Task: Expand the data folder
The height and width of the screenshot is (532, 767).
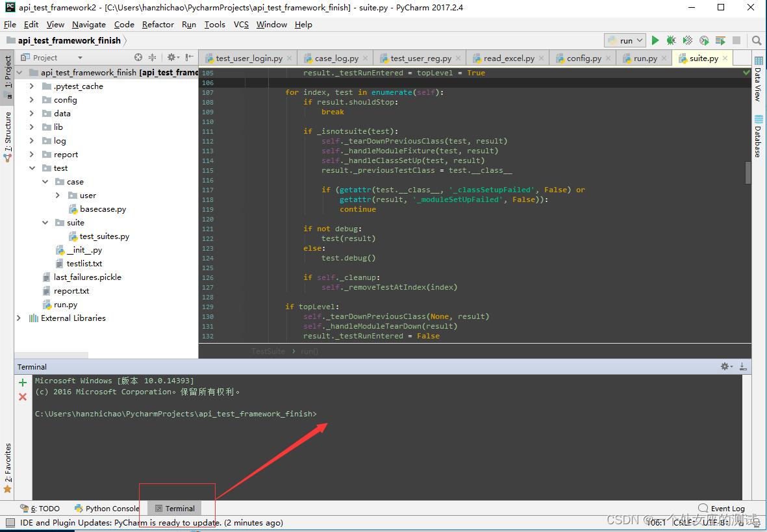Action: tap(32, 114)
